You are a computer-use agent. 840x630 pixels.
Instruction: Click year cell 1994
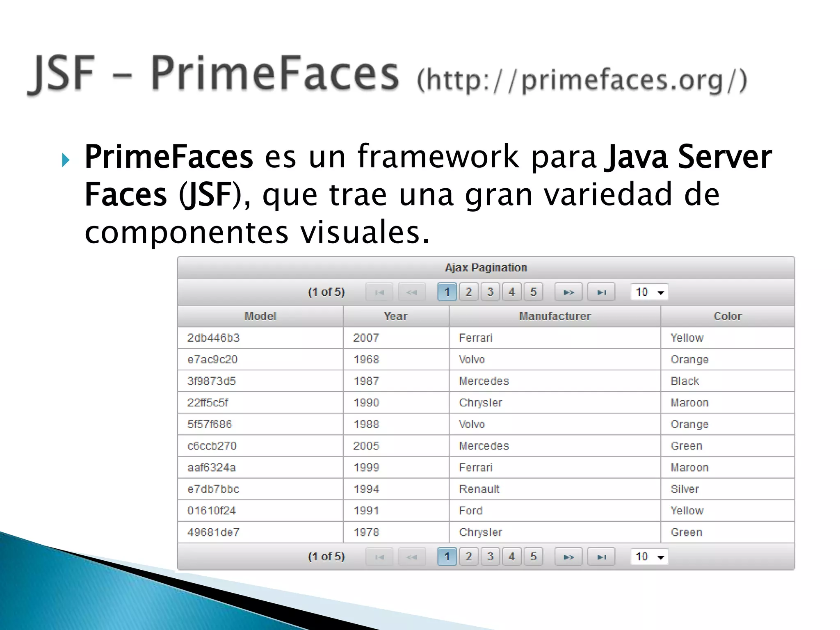pos(396,489)
